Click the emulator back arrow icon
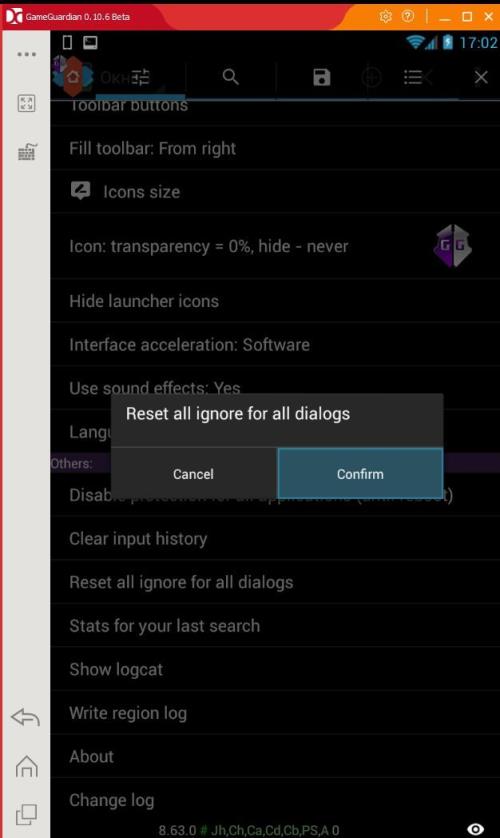 coord(26,717)
